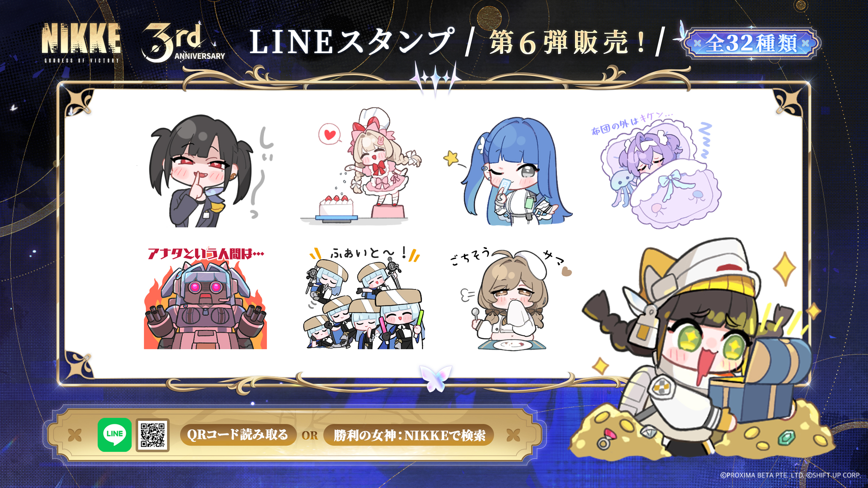Click the 3rd Anniversary logo
The width and height of the screenshot is (868, 488).
[183, 43]
